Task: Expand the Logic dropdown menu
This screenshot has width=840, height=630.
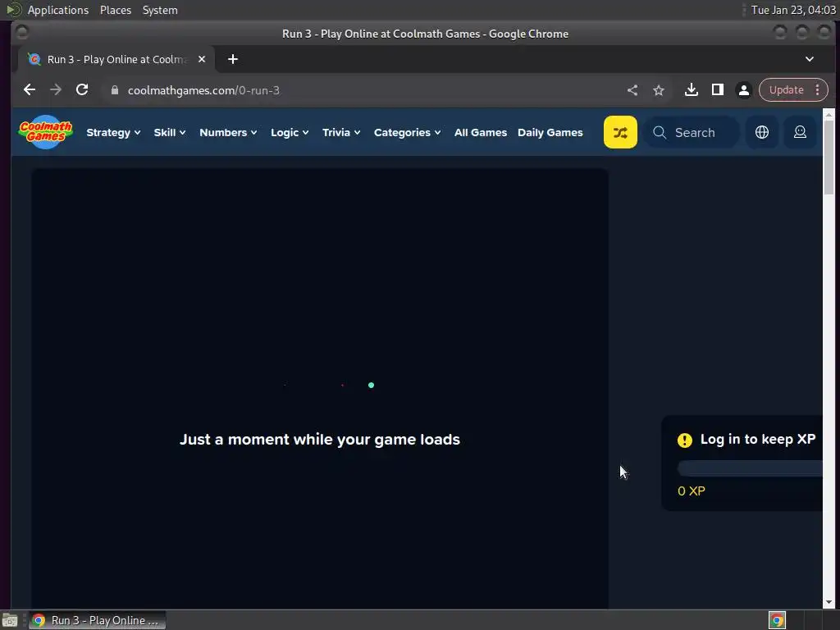Action: click(290, 132)
